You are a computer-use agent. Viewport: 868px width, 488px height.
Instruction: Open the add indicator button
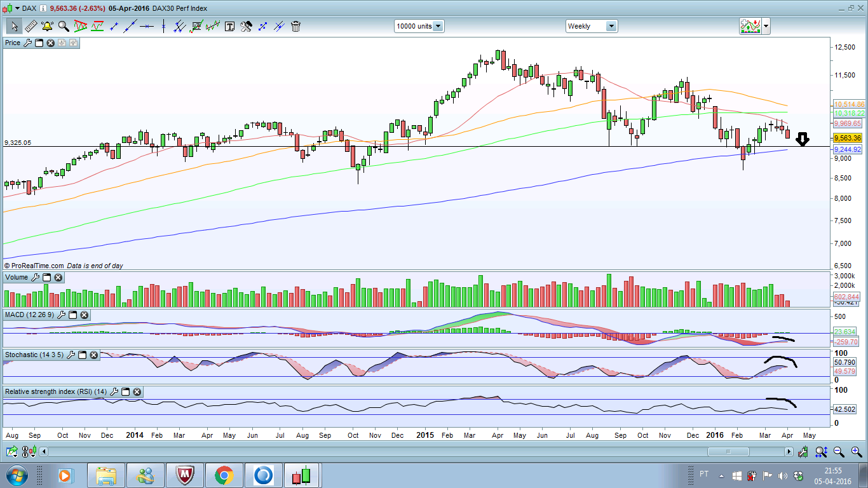point(750,26)
